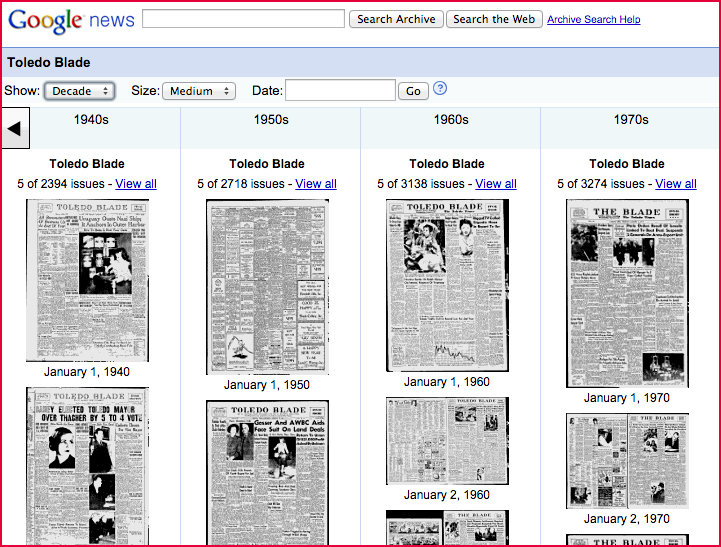Screen dimensions: 721x547
Task: Open the second 1950s thumbnail with Land Deals headline
Action: tap(267, 473)
